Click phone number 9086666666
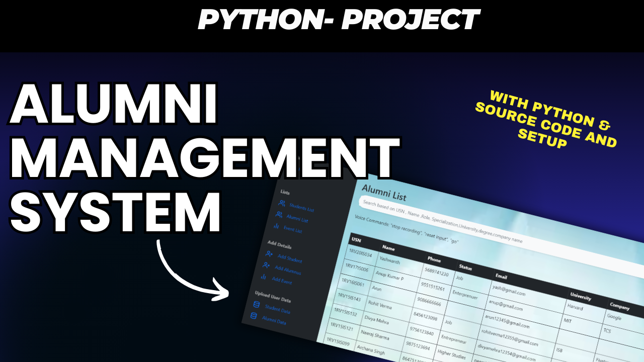This screenshot has width=644, height=362. point(429,302)
